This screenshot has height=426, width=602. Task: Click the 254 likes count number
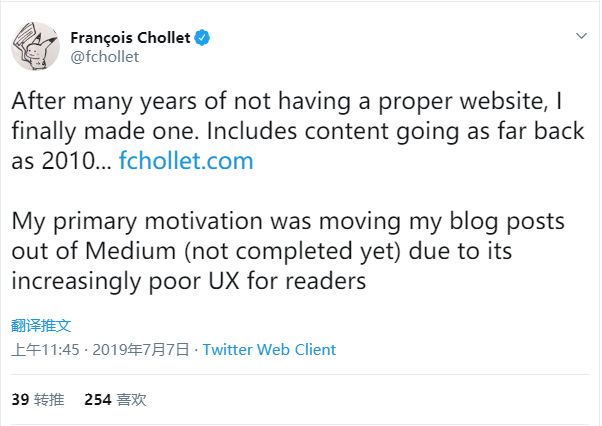pos(98,400)
